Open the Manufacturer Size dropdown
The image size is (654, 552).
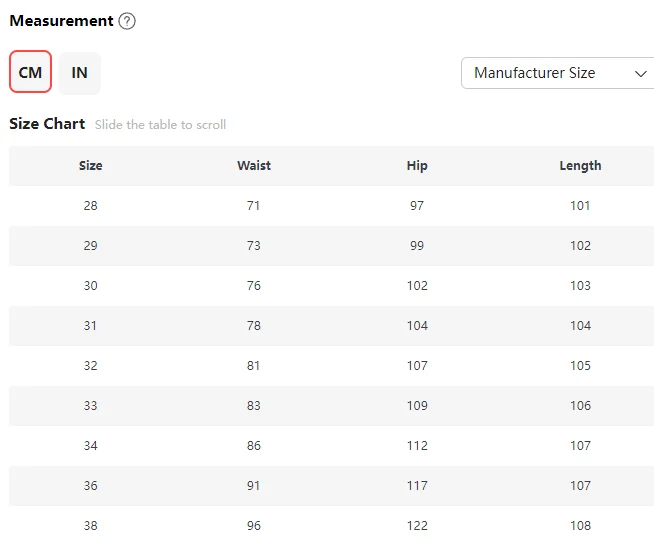(x=557, y=73)
